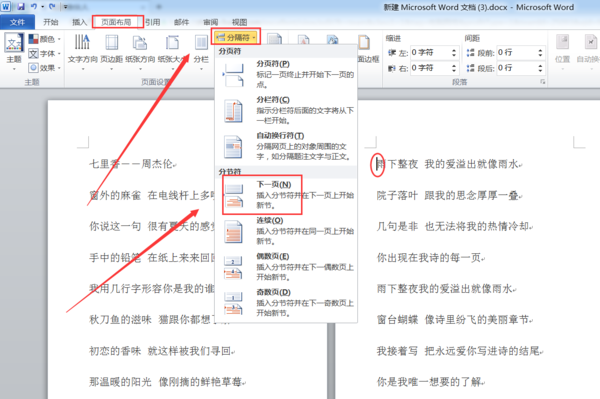The height and width of the screenshot is (399, 600).
Task: Open the 段落 dialog launcher
Action: [543, 82]
